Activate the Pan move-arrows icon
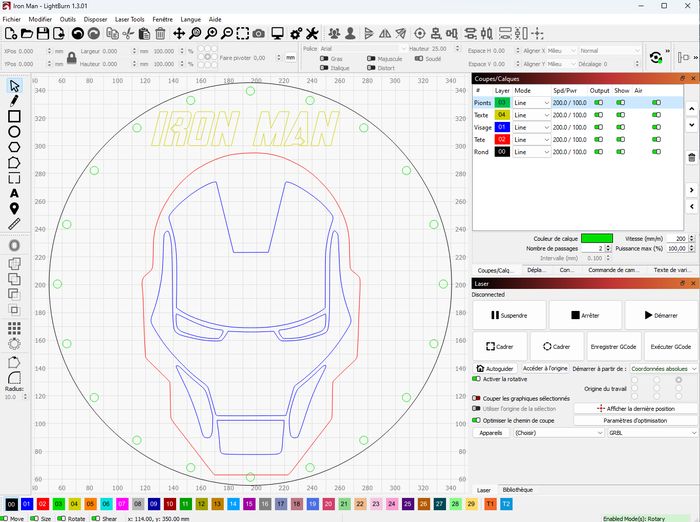The image size is (700, 522). [x=179, y=33]
